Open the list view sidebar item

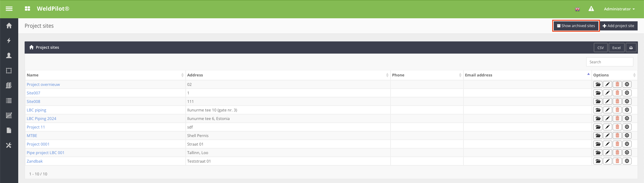9,100
